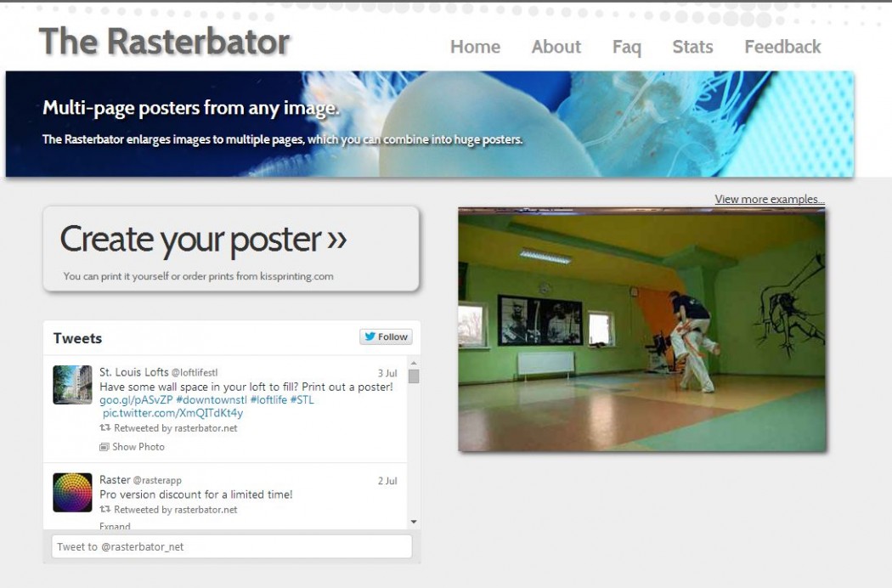Open the goo.gl/pASvZP link
The height and width of the screenshot is (588, 892).
[136, 399]
